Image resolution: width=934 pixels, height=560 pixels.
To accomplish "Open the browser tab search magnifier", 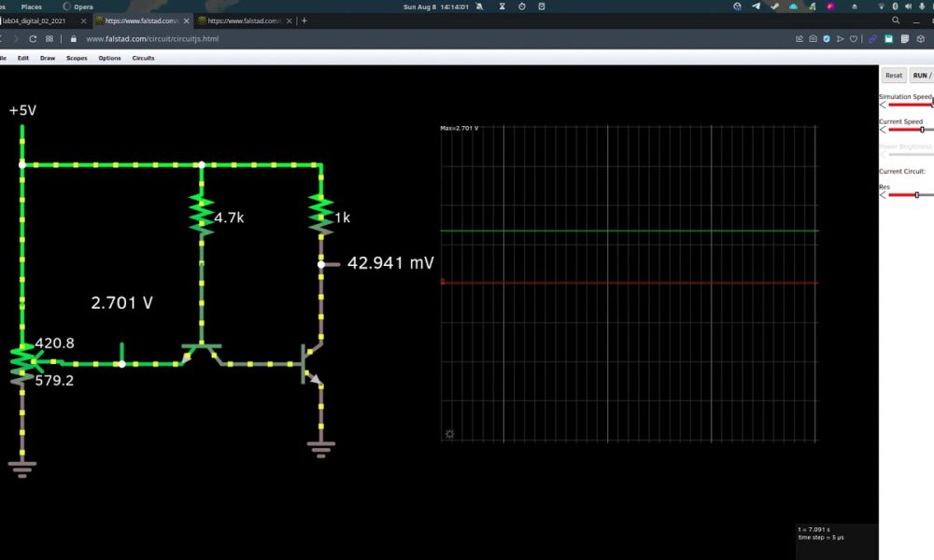I will pos(896,21).
